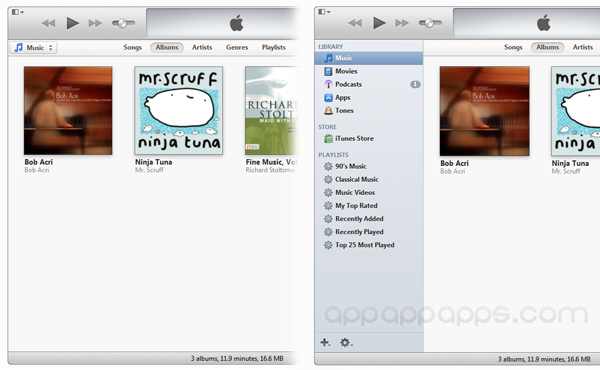Play music in the right iTunes window
The height and width of the screenshot is (370, 600).
(x=379, y=23)
